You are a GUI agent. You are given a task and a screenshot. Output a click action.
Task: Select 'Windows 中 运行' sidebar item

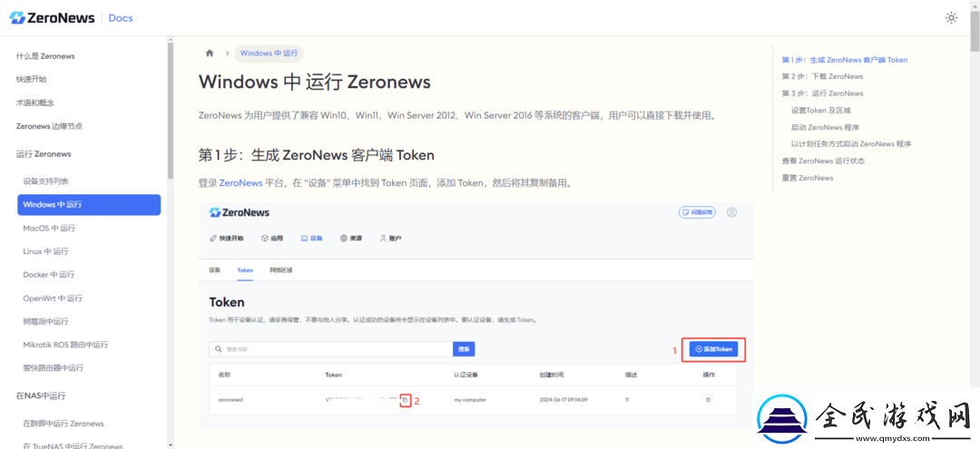point(89,205)
